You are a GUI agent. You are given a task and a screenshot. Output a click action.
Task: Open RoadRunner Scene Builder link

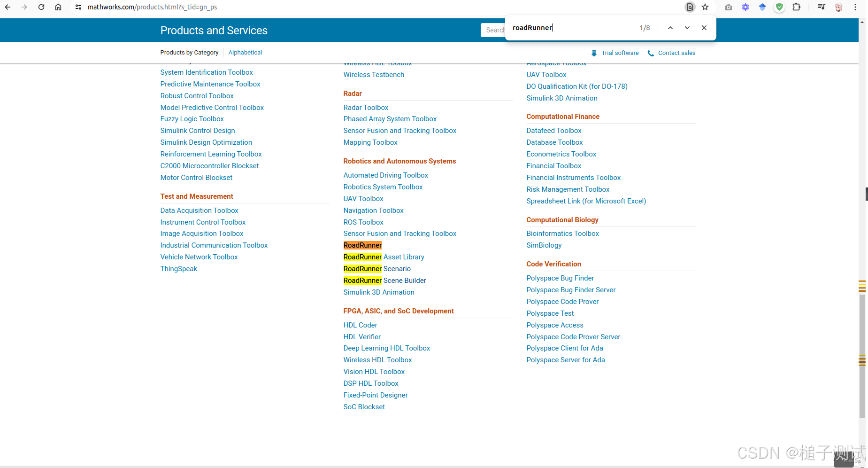point(384,281)
